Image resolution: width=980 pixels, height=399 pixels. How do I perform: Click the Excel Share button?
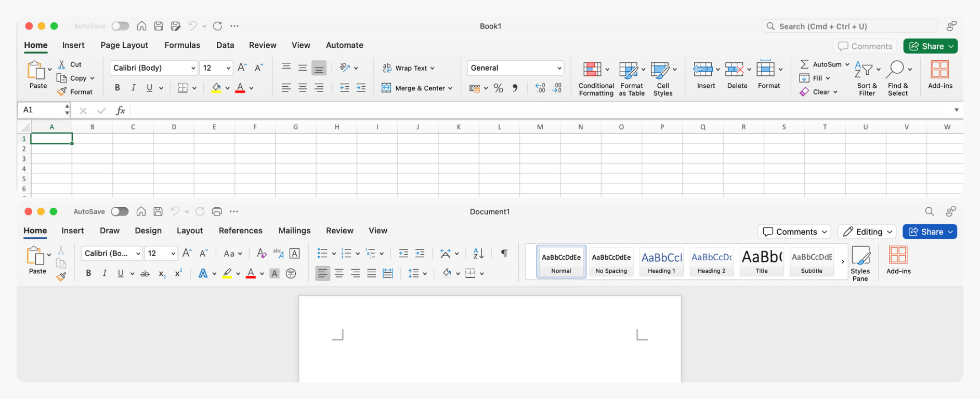[x=930, y=46]
